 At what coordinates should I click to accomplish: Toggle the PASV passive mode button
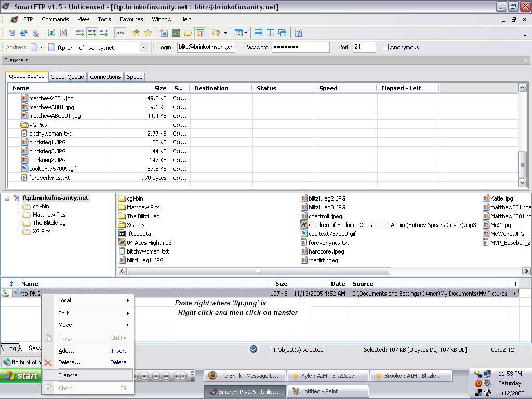120,33
